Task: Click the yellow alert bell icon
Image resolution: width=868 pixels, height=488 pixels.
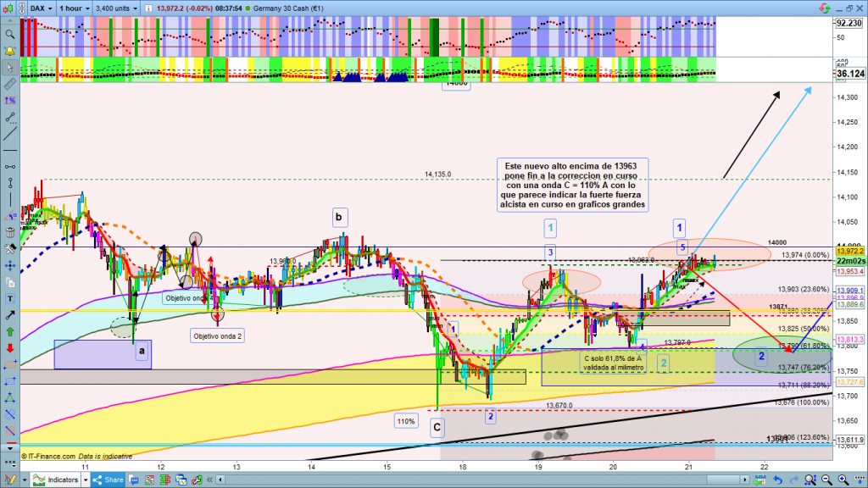Action: 9,52
